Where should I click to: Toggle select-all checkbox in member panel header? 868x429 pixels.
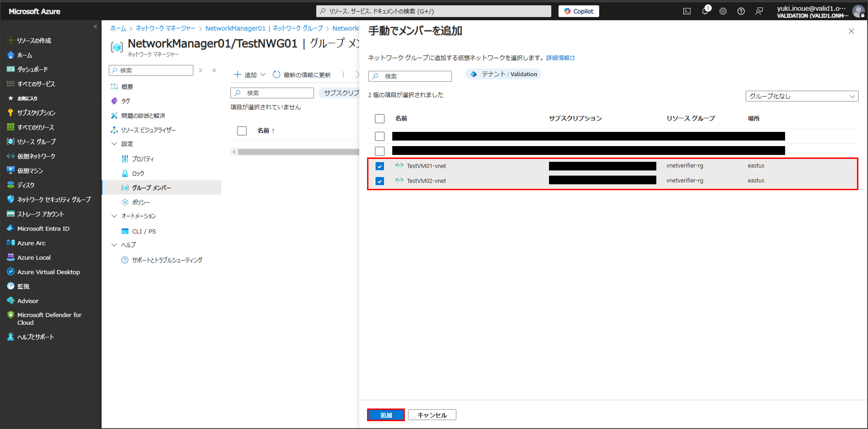tap(379, 119)
